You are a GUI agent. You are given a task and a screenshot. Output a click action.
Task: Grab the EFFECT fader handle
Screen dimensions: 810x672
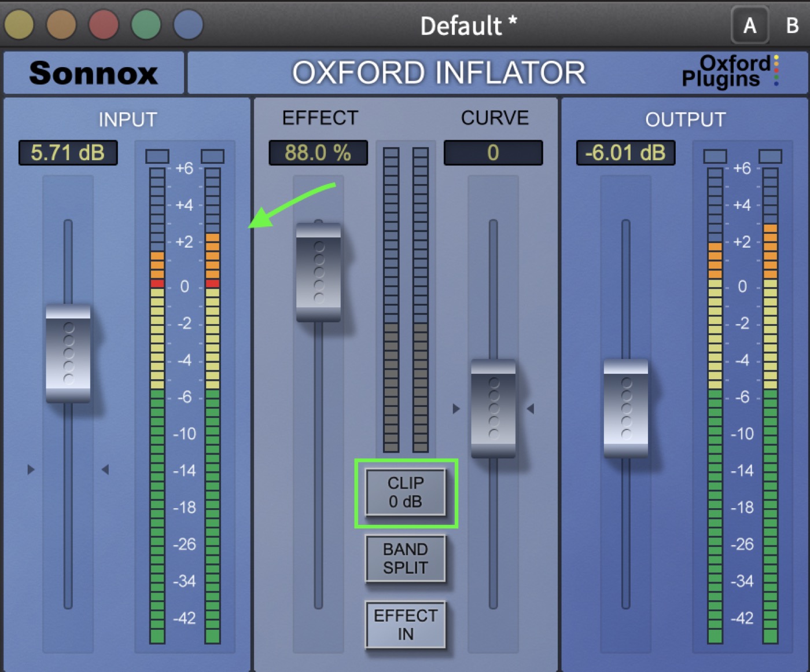click(318, 272)
